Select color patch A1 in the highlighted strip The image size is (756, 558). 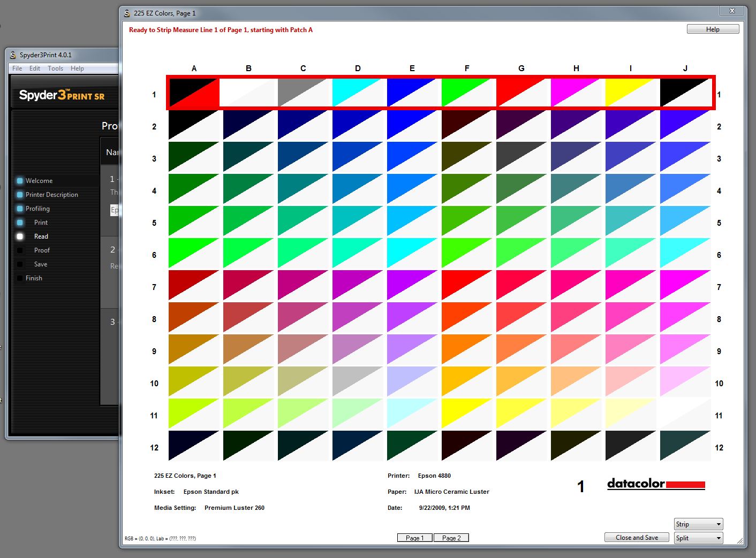point(193,92)
